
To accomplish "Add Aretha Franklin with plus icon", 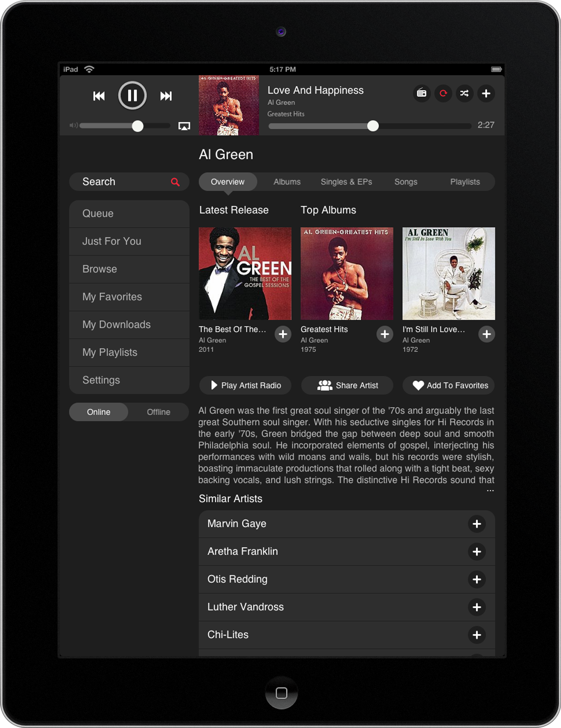I will click(x=477, y=552).
